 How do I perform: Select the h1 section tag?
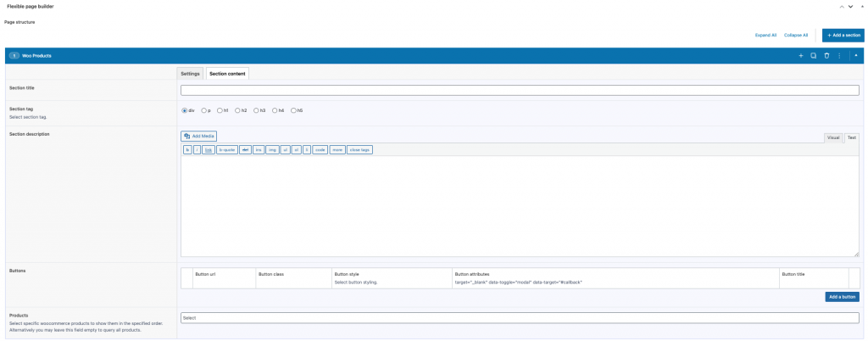pos(220,110)
